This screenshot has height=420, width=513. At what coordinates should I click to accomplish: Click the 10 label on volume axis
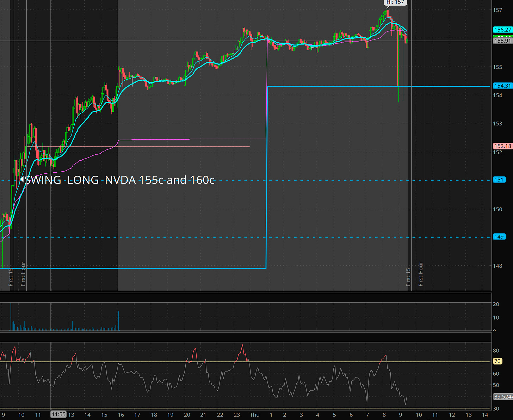[496, 317]
